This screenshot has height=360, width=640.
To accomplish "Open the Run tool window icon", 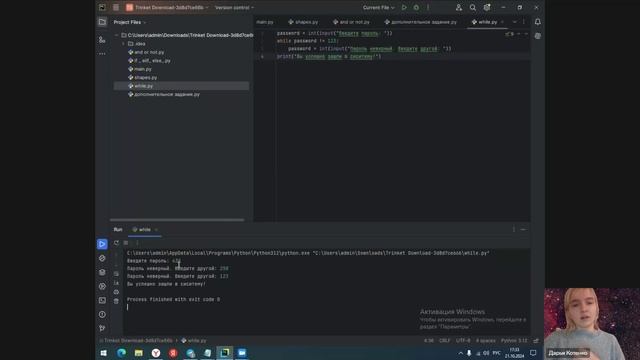I will pyautogui.click(x=102, y=244).
